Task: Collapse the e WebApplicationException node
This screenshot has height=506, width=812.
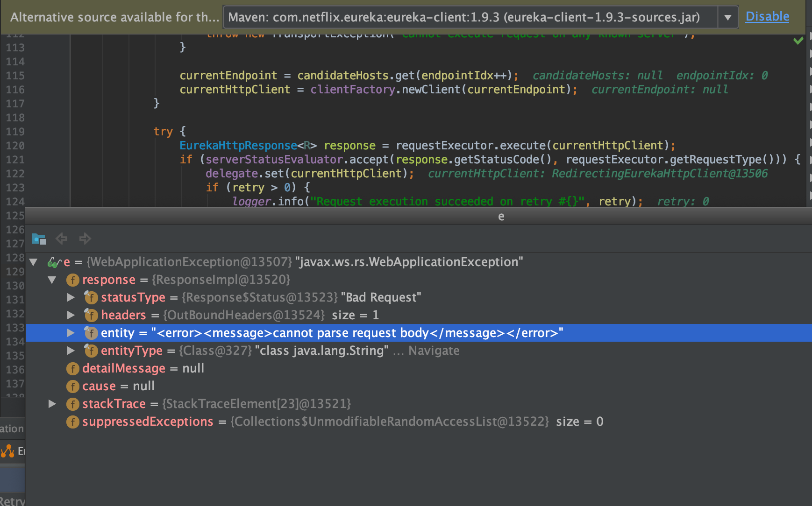Action: coord(33,262)
